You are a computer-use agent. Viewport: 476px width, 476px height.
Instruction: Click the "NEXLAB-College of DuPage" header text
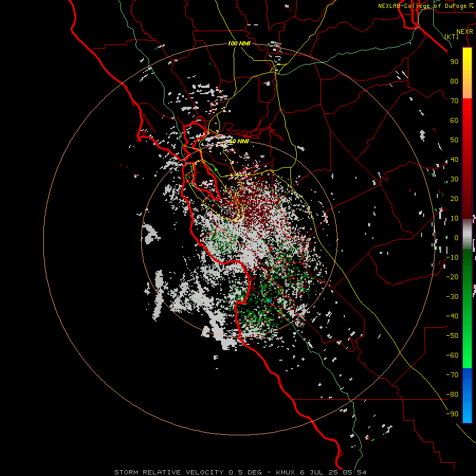click(x=423, y=6)
